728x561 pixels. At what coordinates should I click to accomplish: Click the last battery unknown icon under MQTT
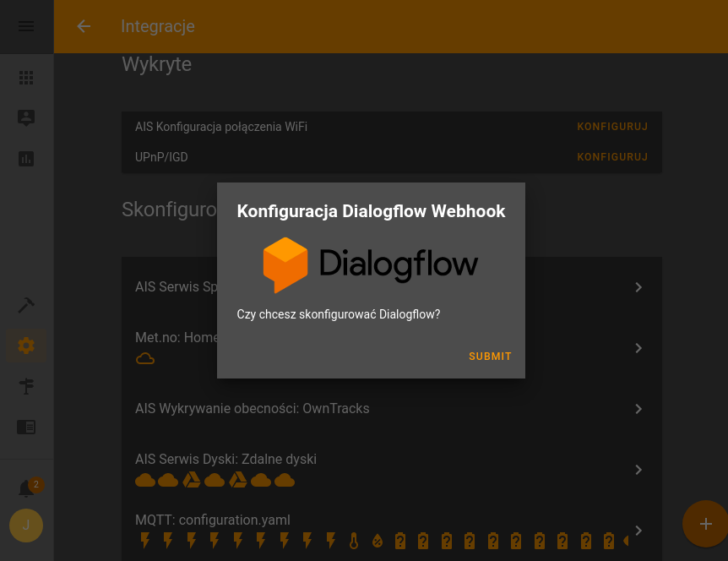click(x=609, y=541)
